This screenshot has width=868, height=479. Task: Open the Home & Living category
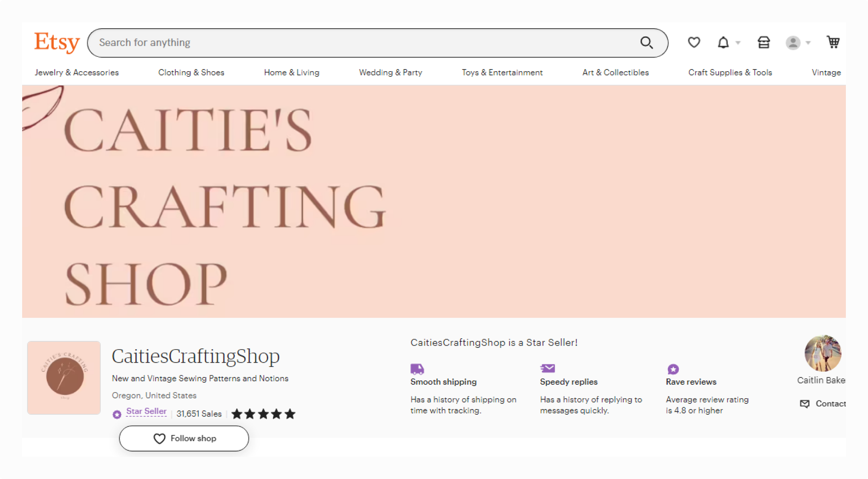292,73
